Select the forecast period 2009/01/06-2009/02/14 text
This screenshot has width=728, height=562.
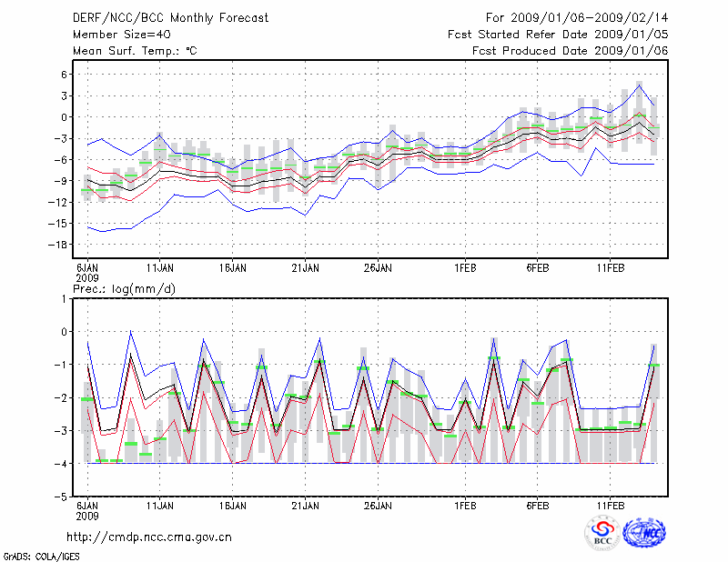[x=577, y=18]
